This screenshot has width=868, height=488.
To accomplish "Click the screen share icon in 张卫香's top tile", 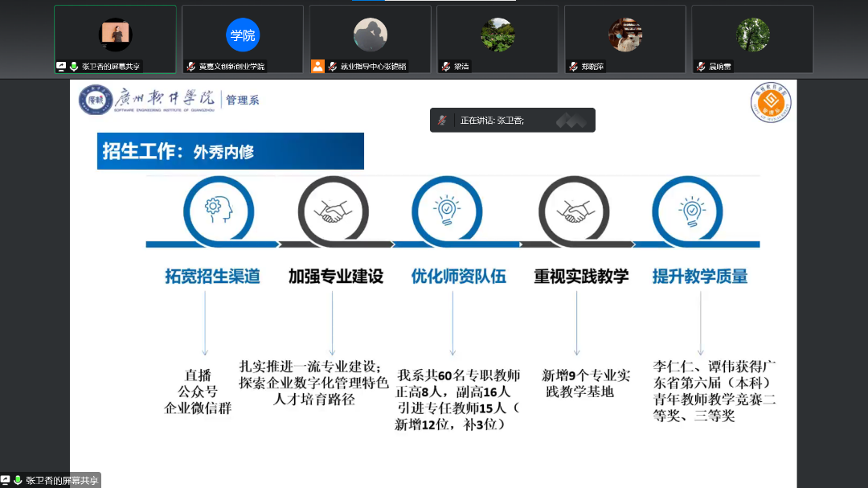I will point(61,67).
